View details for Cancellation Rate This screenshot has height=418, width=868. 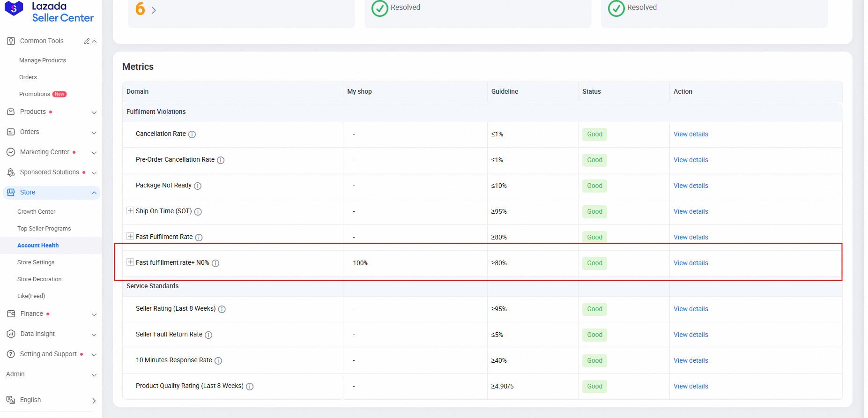click(x=690, y=134)
